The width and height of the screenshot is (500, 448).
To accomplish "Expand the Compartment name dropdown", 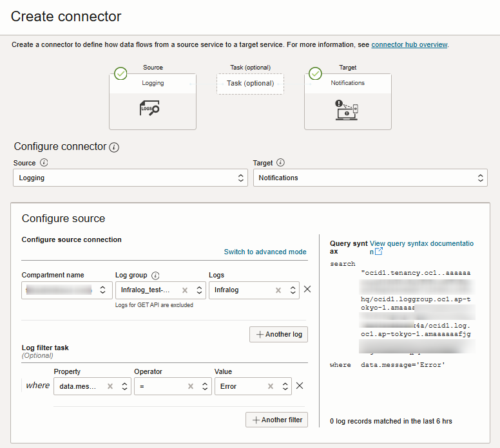I will [102, 290].
